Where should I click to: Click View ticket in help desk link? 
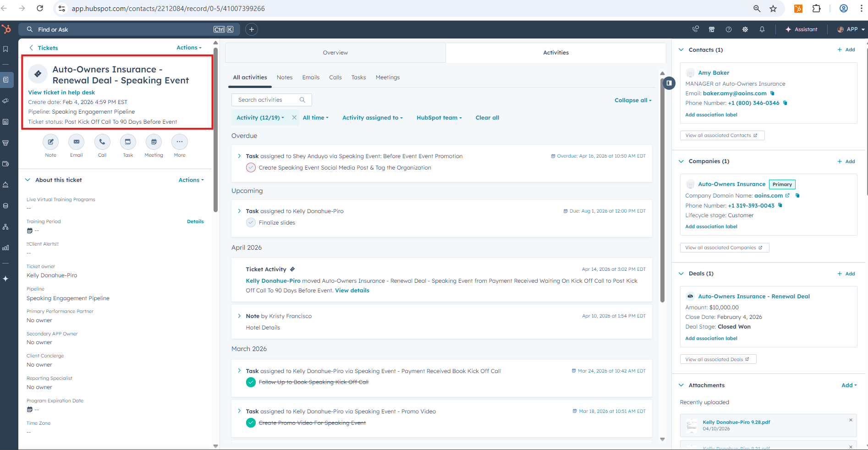point(61,93)
